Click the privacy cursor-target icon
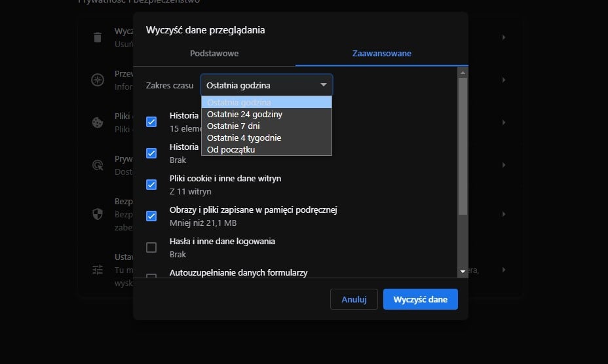 click(x=98, y=165)
